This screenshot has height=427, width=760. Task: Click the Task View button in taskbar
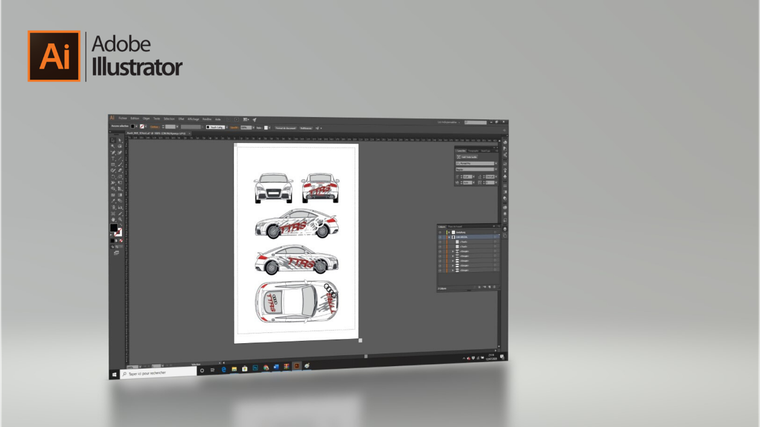212,370
